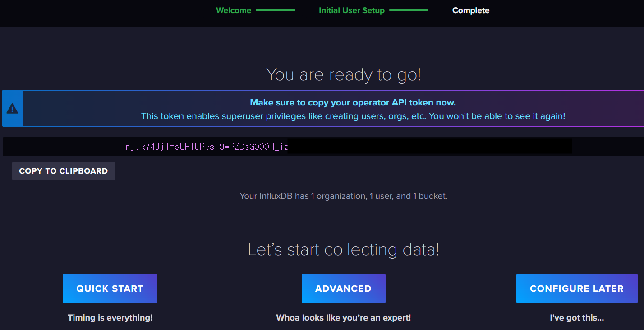Open the ADVANCED setup option
This screenshot has width=644, height=330.
344,288
